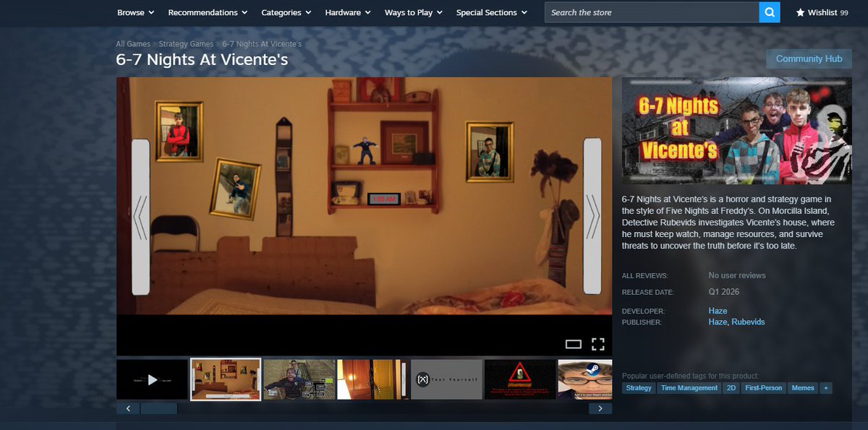Select the Strategy tag

click(639, 388)
